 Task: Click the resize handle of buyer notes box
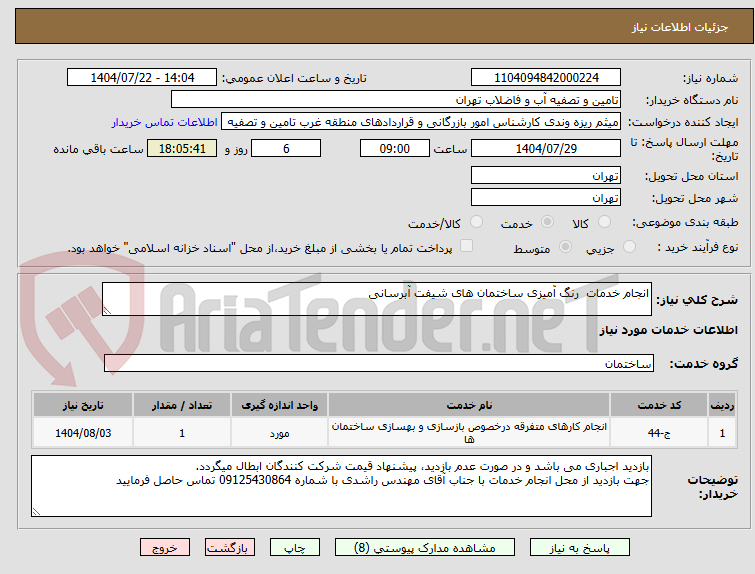pyautogui.click(x=36, y=511)
